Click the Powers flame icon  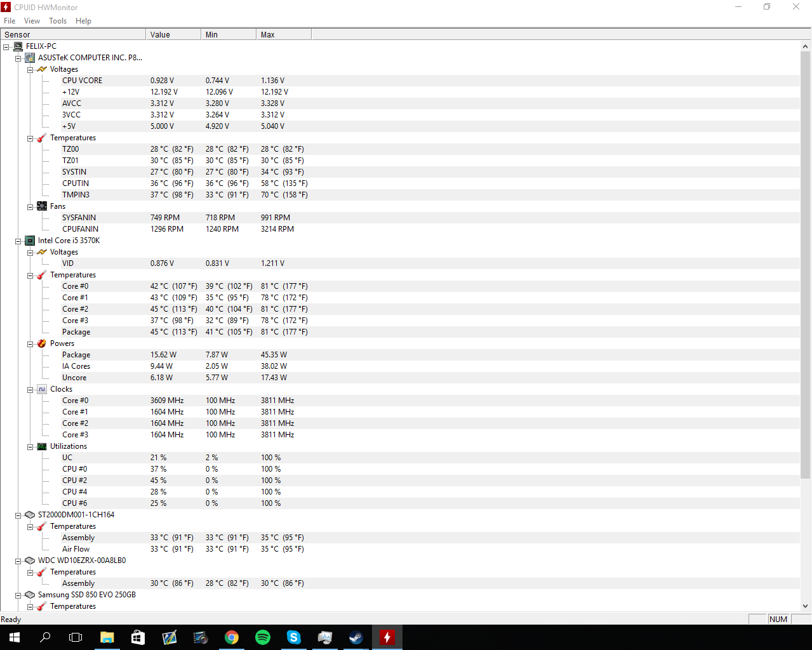(x=42, y=343)
